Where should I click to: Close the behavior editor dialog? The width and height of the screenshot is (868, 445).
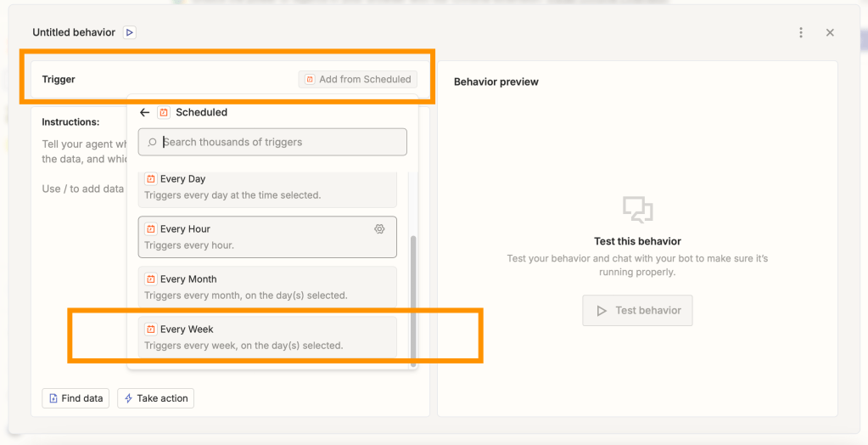pos(830,32)
